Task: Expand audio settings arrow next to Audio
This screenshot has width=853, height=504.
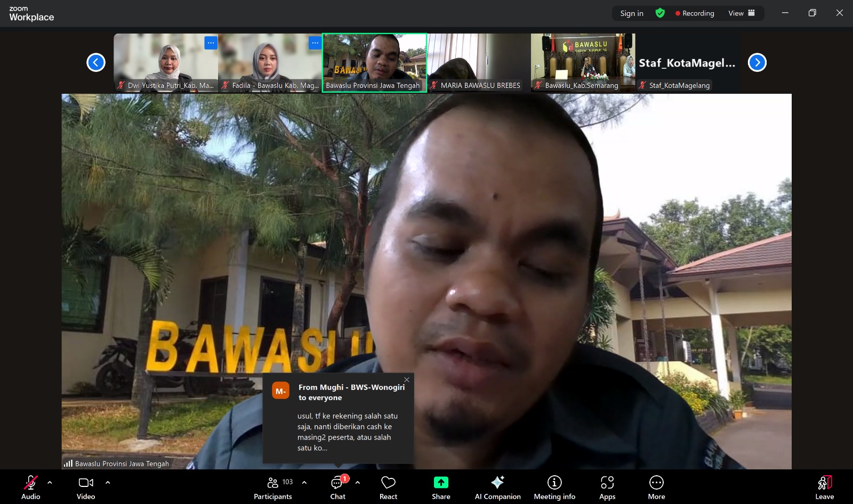Action: (50, 482)
